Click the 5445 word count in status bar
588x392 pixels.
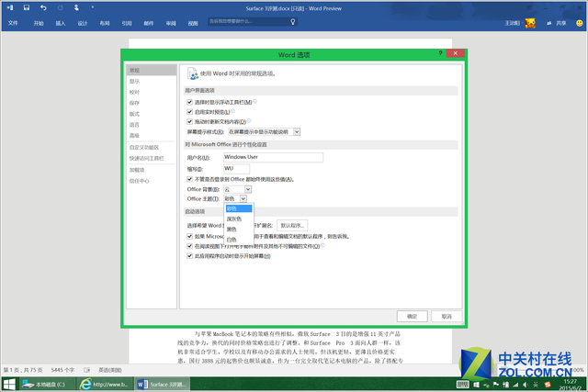pos(62,370)
